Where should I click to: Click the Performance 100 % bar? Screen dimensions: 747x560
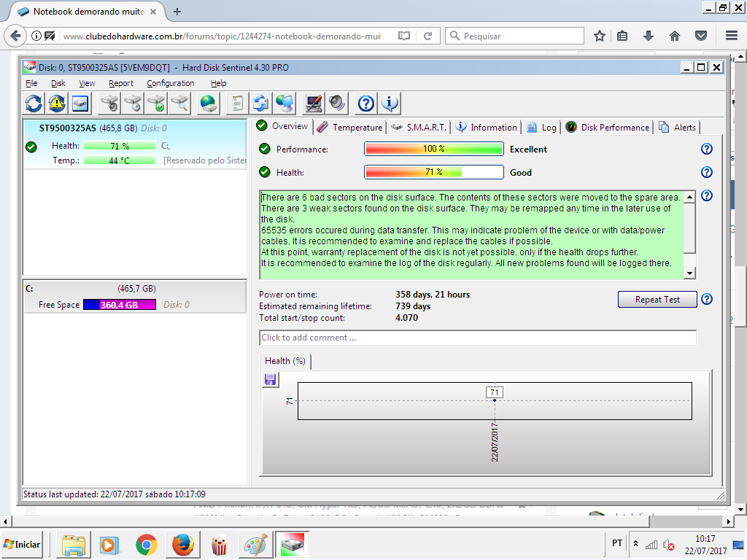pos(433,149)
